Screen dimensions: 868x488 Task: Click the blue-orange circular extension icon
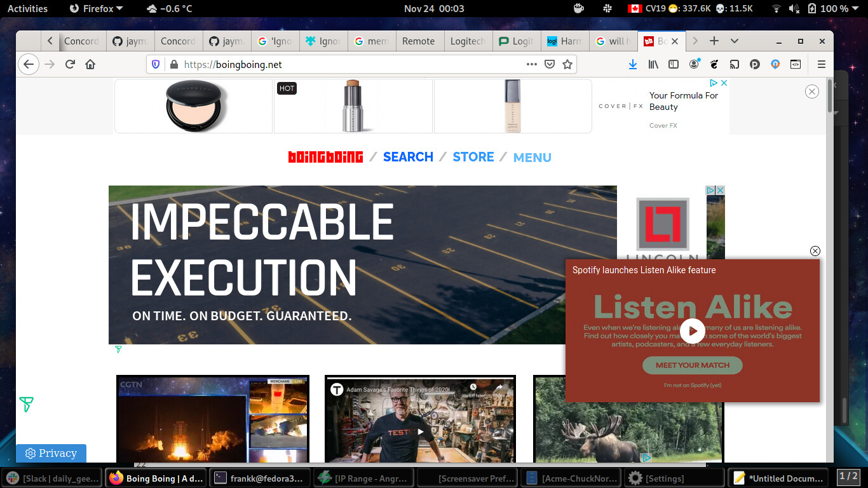[x=775, y=64]
